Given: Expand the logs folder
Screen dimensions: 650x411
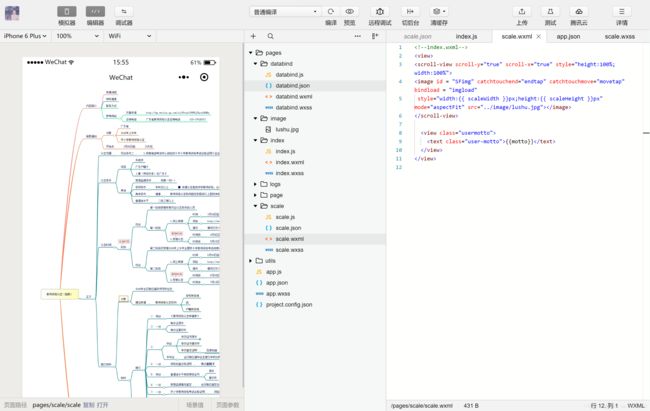Looking at the screenshot, I should click(x=255, y=184).
